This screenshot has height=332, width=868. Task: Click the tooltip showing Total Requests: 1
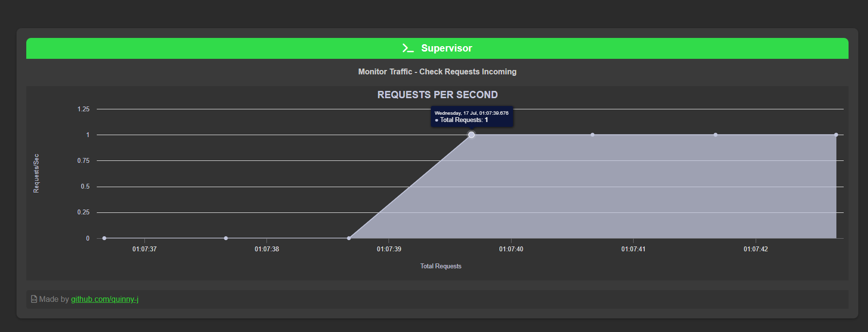tap(472, 117)
